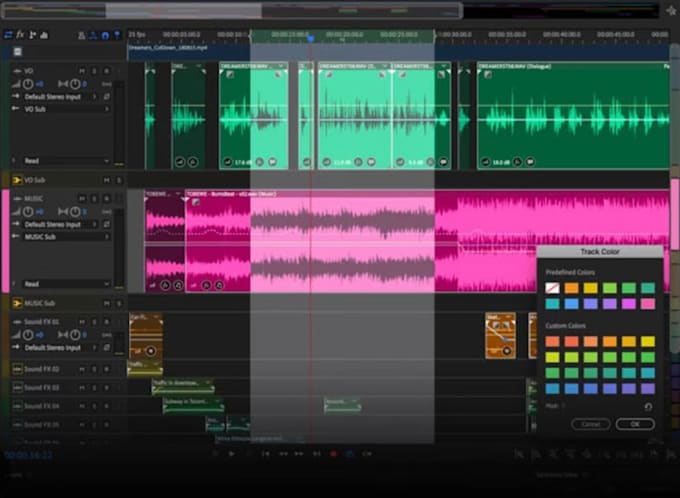Mute the VO track

(82, 71)
